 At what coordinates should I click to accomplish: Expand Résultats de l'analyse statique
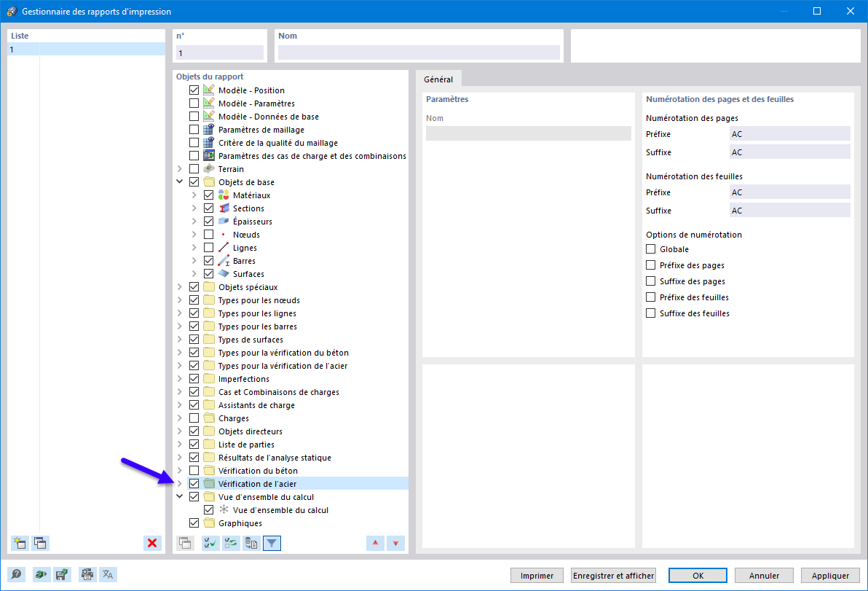(179, 458)
